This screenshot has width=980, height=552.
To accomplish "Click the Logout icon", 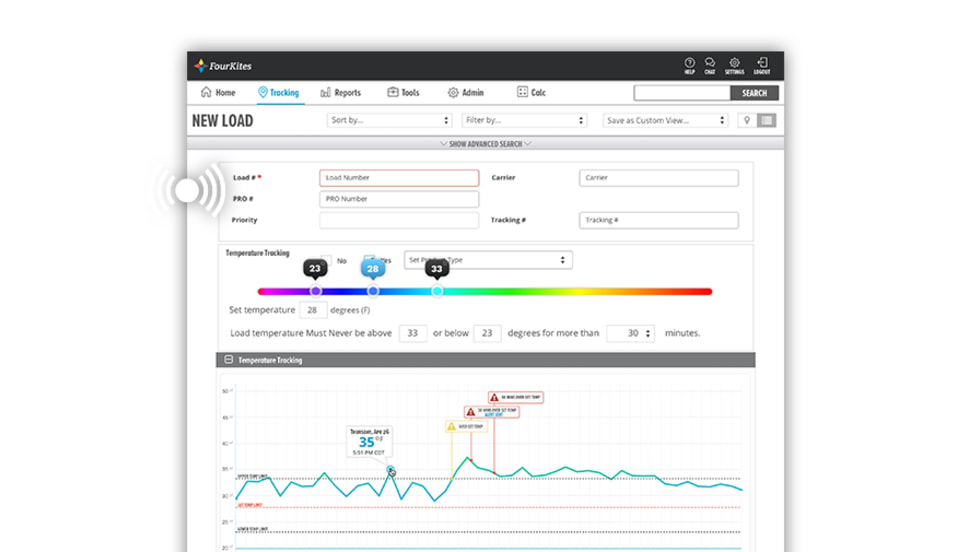I will tap(762, 64).
